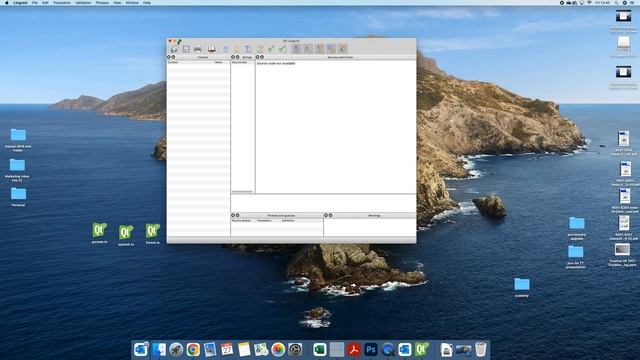
Task: Select spanish.ts file on desktop
Action: point(126,235)
